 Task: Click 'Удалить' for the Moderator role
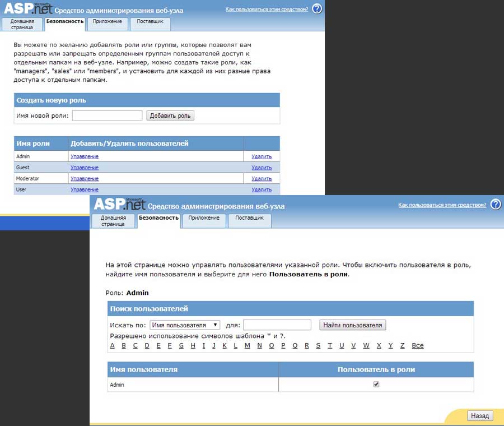pyautogui.click(x=262, y=179)
